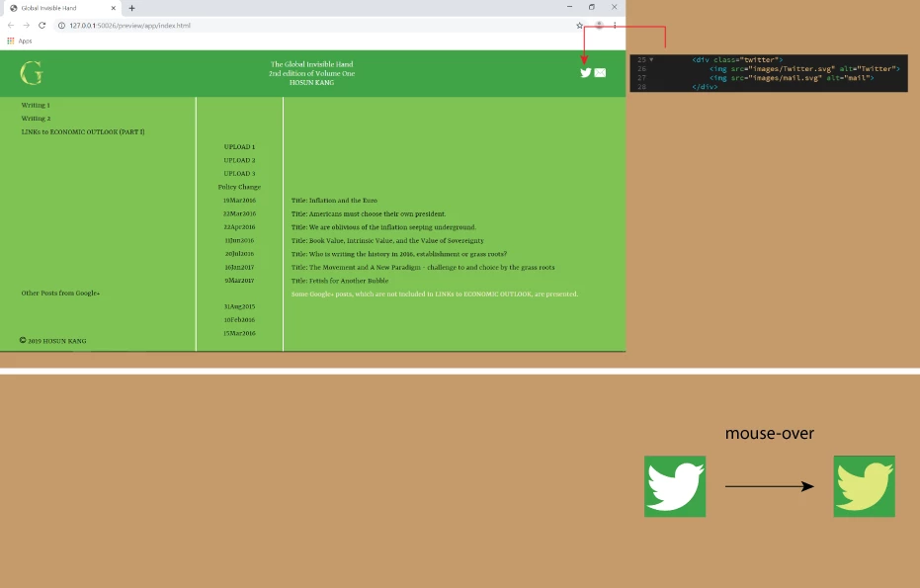Viewport: 920px width, 588px height.
Task: Open the Writing 1 link
Action: [36, 105]
